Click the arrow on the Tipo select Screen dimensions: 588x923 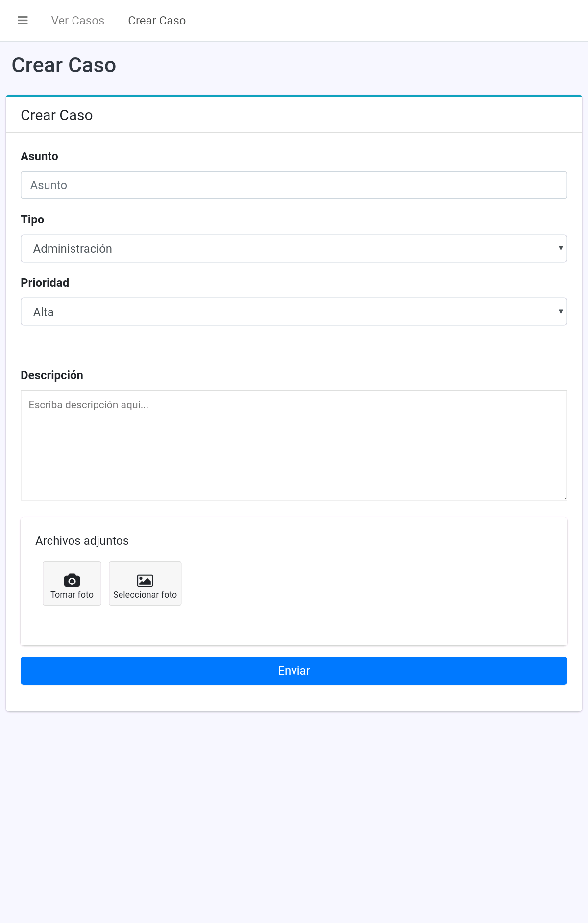[561, 248]
